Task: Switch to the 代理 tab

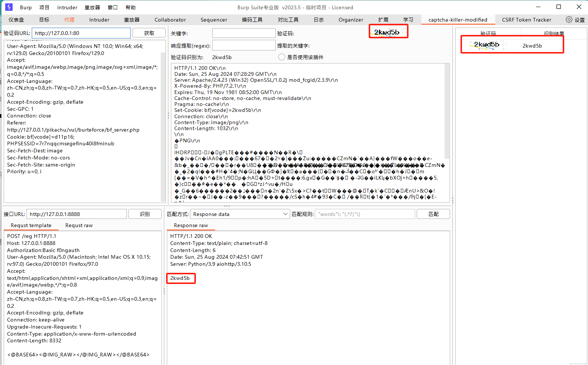Action: coord(69,20)
